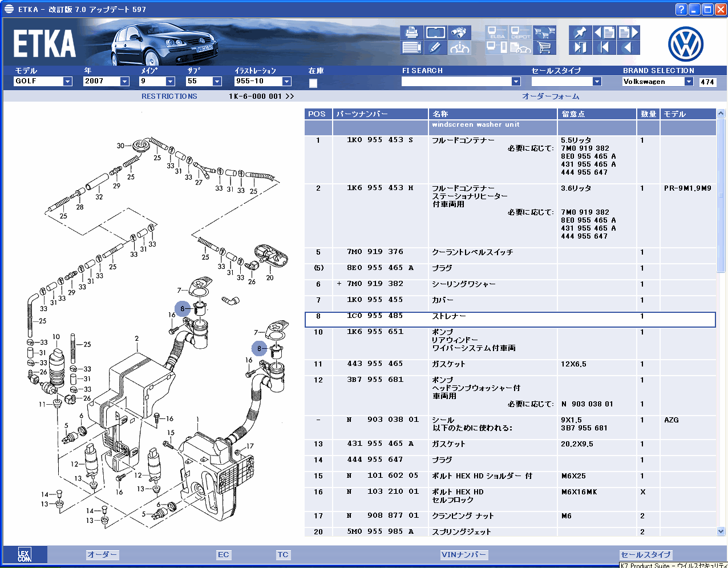Open the ELSA link icon
The image size is (728, 568).
pyautogui.click(x=497, y=33)
